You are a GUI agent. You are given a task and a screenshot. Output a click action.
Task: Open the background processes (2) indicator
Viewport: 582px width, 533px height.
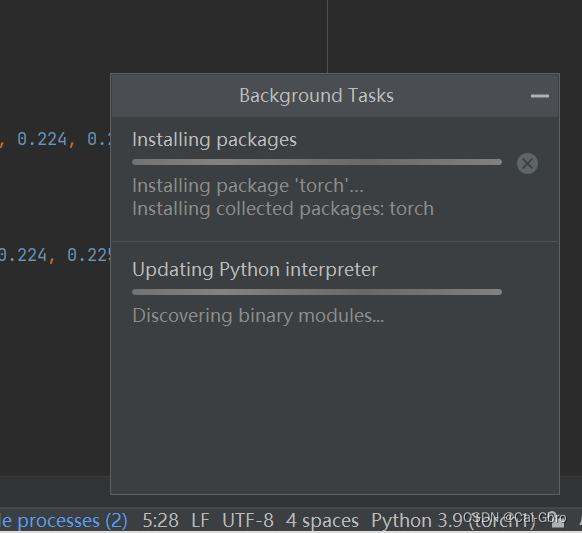(x=64, y=520)
